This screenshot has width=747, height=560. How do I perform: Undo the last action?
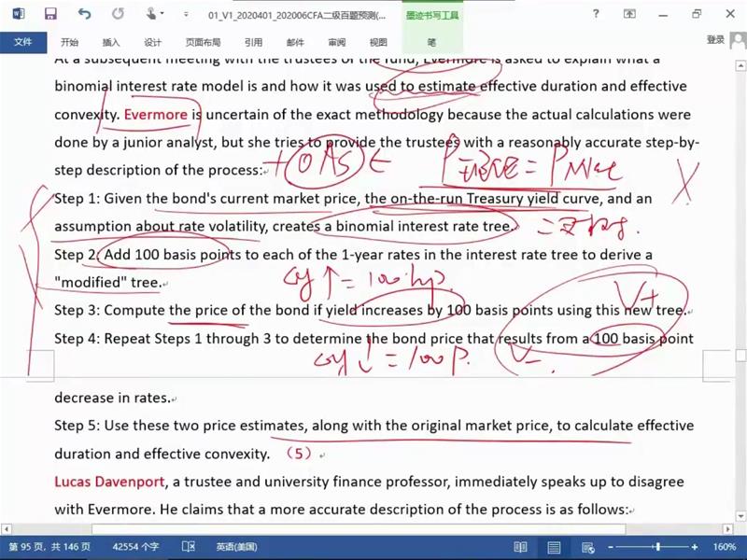[85, 14]
